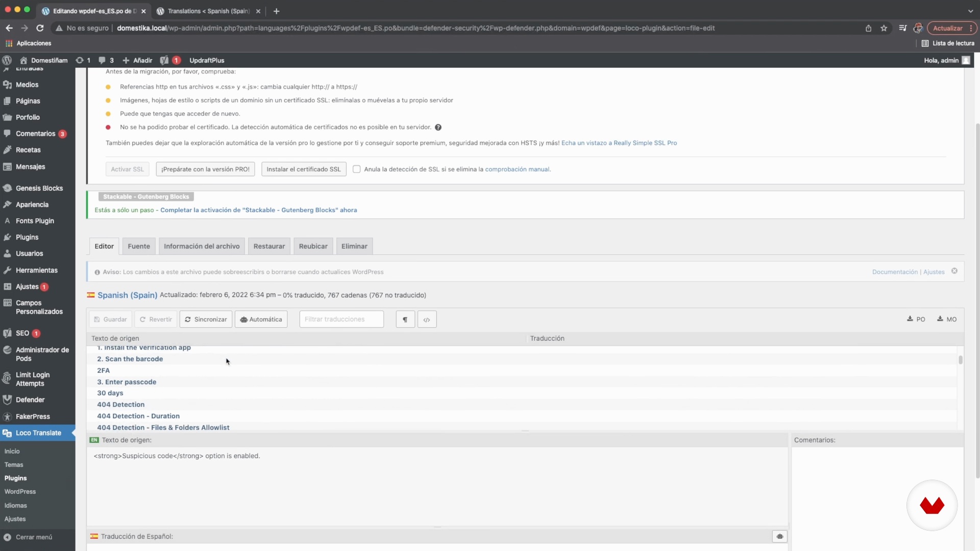Viewport: 980px width, 551px height.
Task: Switch to the Fuente tab
Action: click(x=139, y=246)
